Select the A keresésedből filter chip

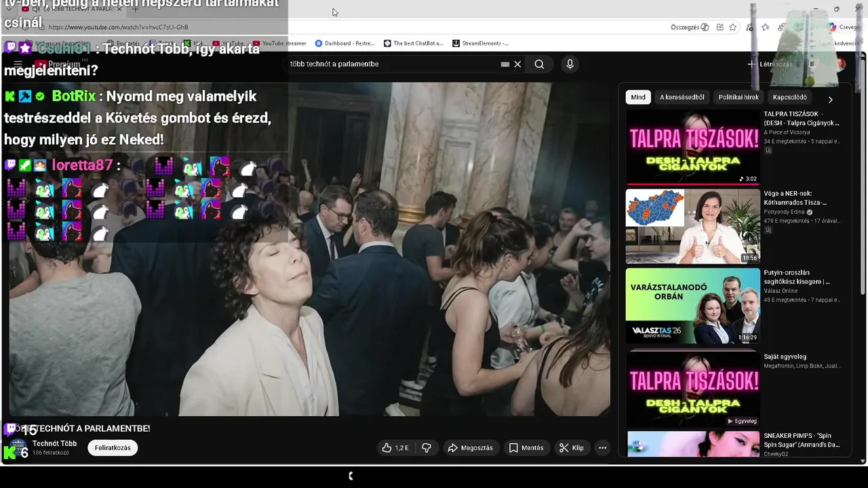coord(682,97)
